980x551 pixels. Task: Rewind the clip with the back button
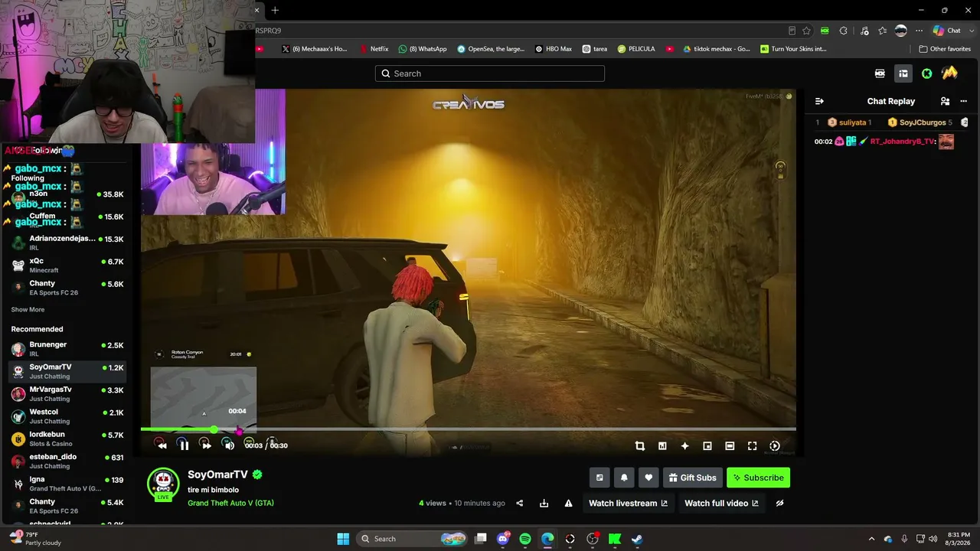[161, 445]
